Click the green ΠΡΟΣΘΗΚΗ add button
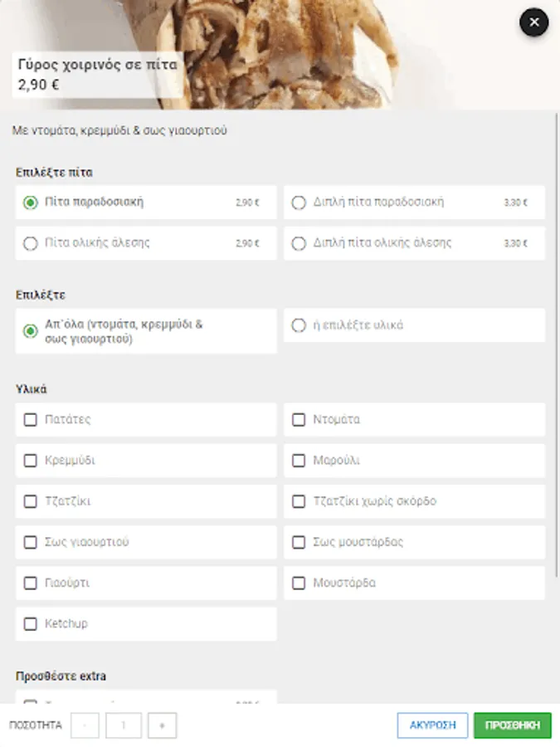This screenshot has width=560, height=747. point(512,725)
